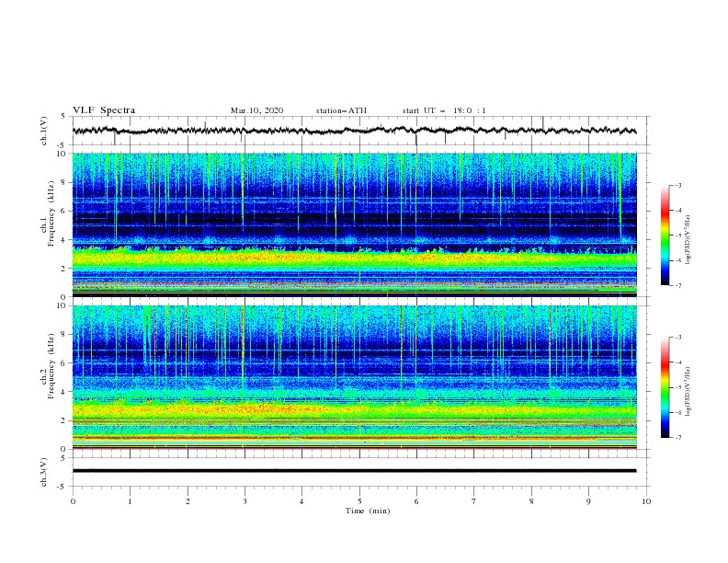Click time-axis tick label "7"
This screenshot has height=563, width=728.
coord(474,501)
